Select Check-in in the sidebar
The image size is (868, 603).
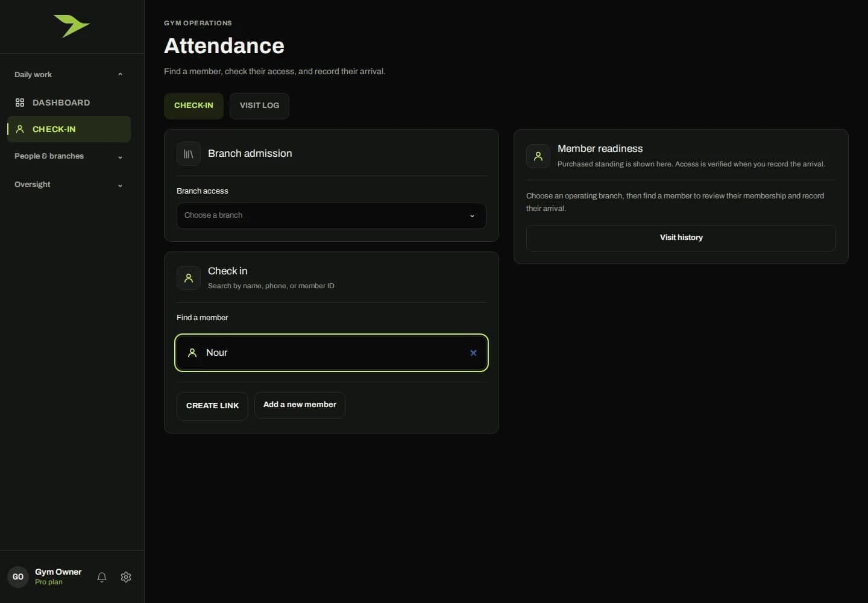69,129
